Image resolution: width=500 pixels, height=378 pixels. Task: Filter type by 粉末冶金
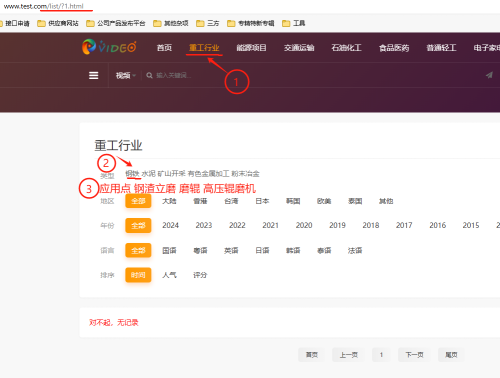tap(245, 174)
